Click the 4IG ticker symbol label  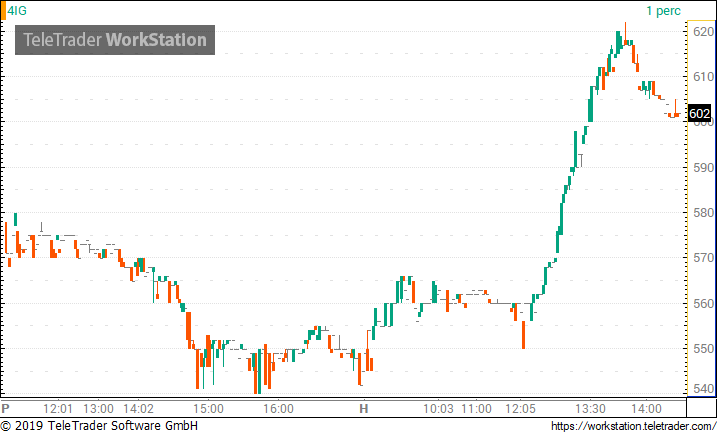click(17, 11)
